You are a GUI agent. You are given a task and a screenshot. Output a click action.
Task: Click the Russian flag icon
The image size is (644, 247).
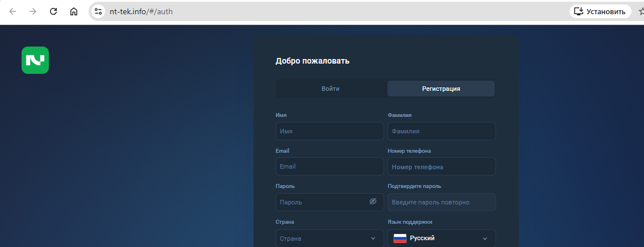pos(400,238)
